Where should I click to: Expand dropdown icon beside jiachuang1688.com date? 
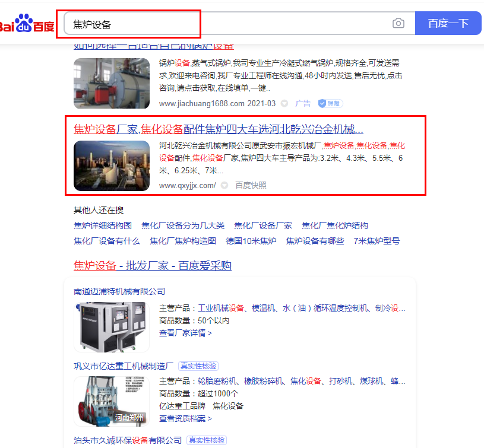(284, 103)
